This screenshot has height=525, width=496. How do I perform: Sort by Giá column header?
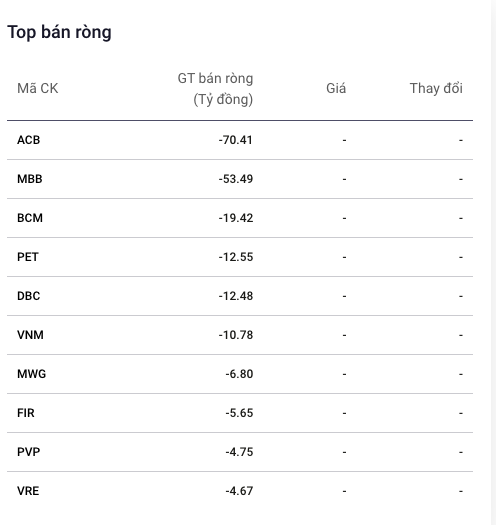(x=336, y=88)
